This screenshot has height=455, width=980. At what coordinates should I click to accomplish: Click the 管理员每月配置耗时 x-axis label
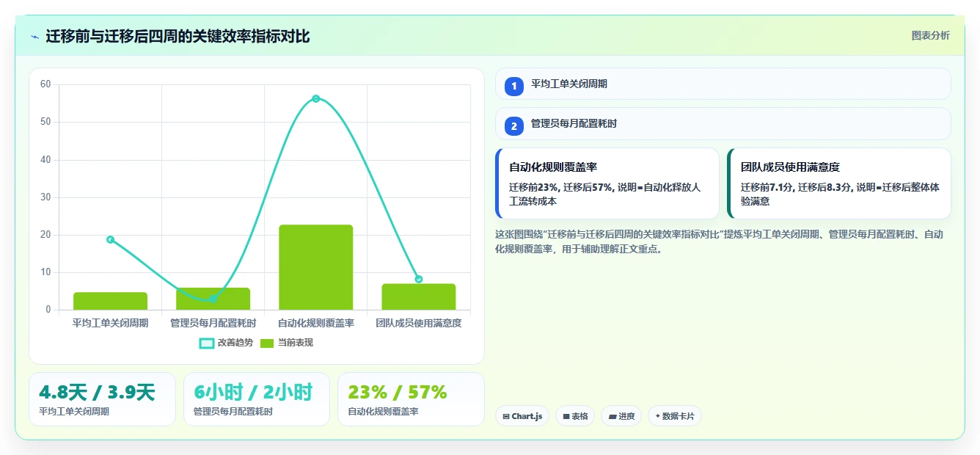[x=213, y=323]
